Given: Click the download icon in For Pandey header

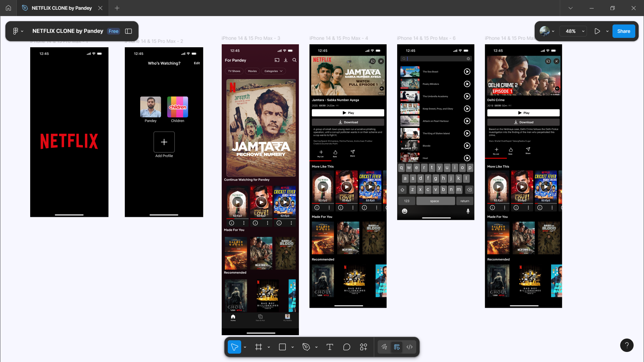Looking at the screenshot, I should pyautogui.click(x=286, y=60).
